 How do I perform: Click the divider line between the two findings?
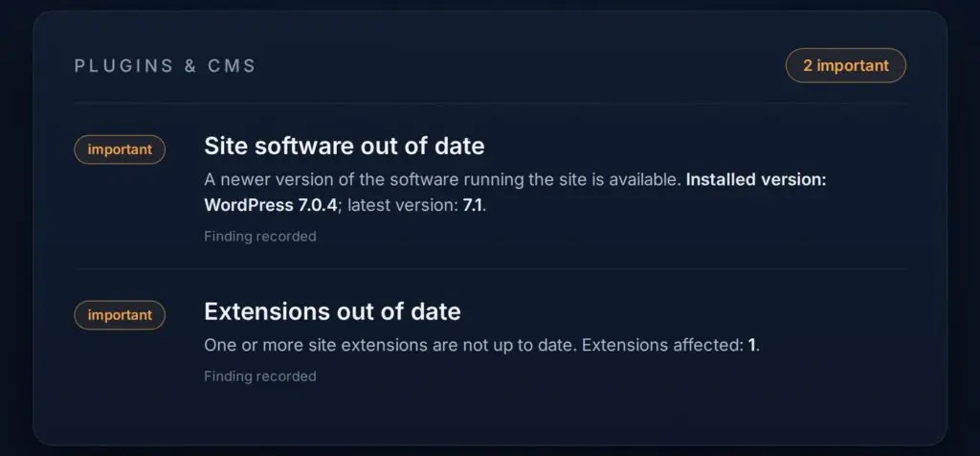pos(490,269)
